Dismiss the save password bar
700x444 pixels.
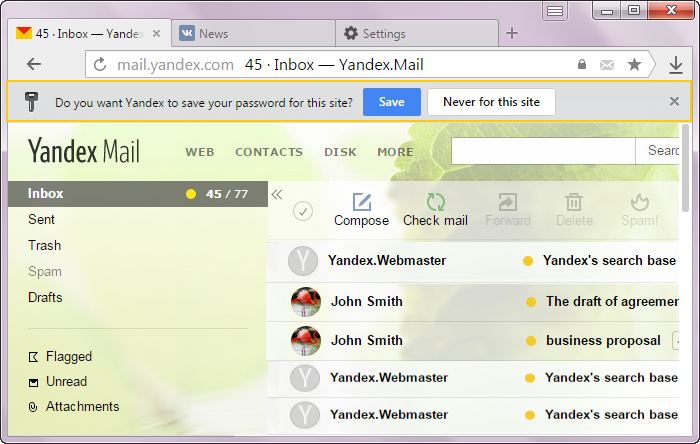click(x=674, y=102)
